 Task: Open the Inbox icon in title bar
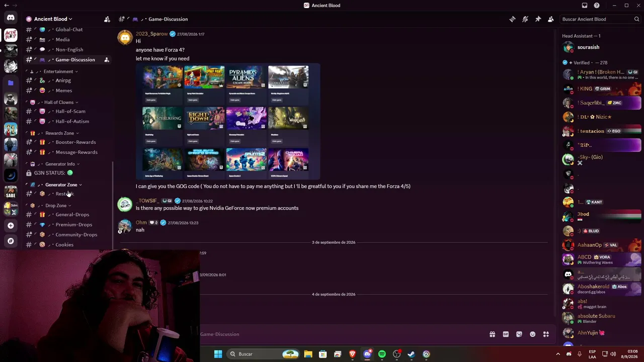pos(585,6)
